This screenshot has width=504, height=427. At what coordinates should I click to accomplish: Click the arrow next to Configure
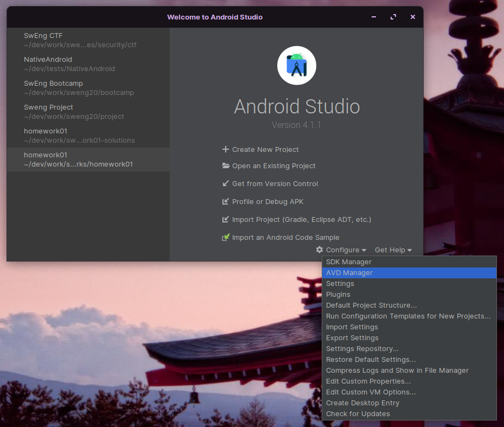point(364,250)
